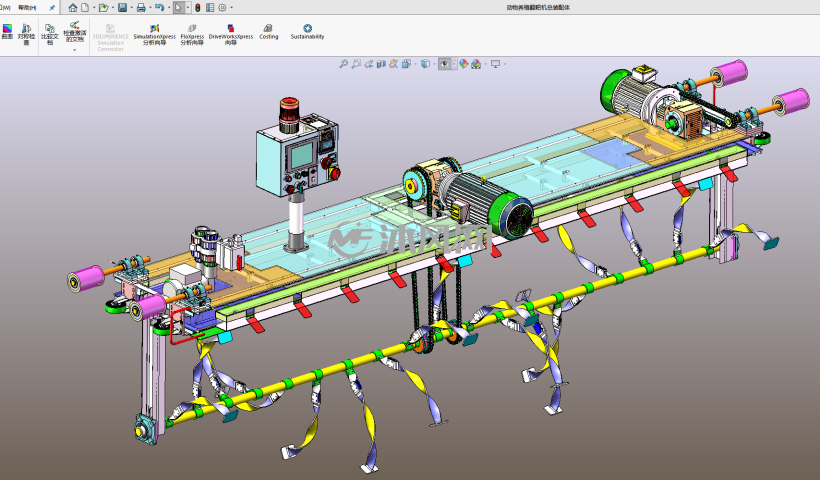Click the green motor fan cover in the model
This screenshot has width=820, height=480.
tap(511, 216)
